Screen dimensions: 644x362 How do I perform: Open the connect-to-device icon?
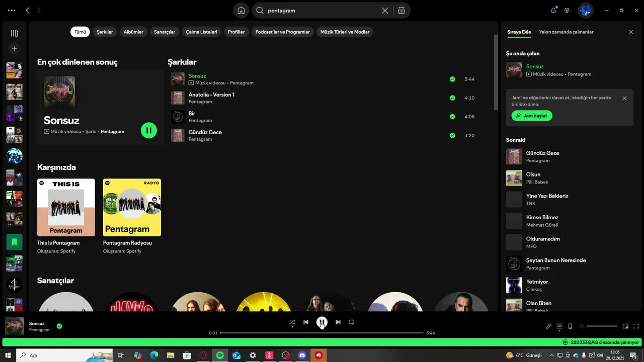pos(570,326)
